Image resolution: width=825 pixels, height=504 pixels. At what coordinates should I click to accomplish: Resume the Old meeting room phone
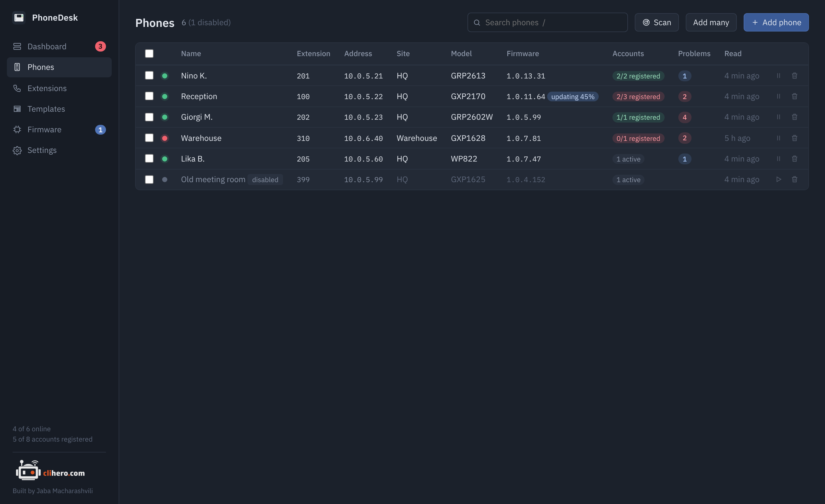click(779, 179)
